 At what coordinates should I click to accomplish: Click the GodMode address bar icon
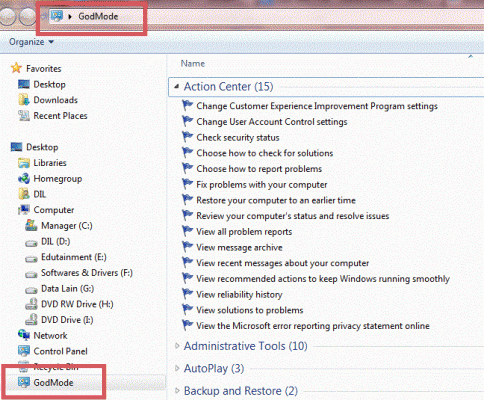click(57, 16)
